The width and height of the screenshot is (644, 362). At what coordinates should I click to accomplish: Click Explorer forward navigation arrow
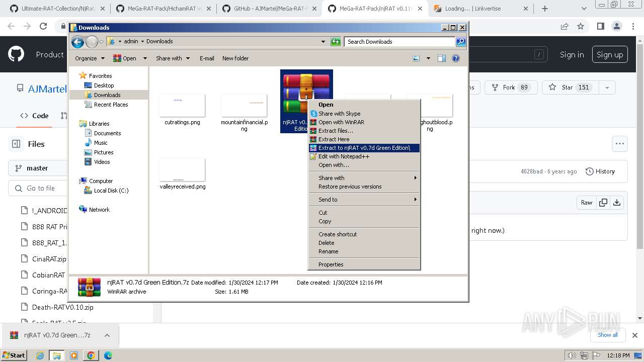[92, 42]
